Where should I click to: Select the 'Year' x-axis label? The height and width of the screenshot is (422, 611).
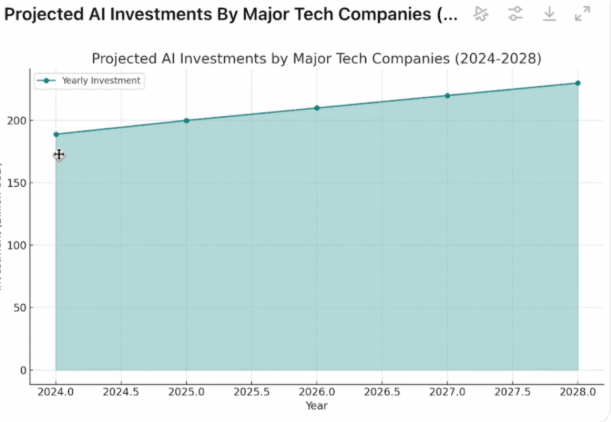(x=316, y=406)
